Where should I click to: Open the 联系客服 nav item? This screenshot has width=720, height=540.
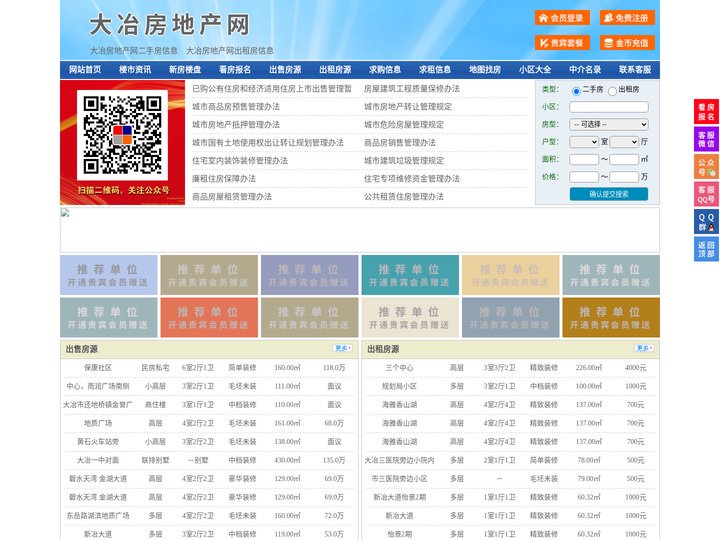pyautogui.click(x=635, y=70)
